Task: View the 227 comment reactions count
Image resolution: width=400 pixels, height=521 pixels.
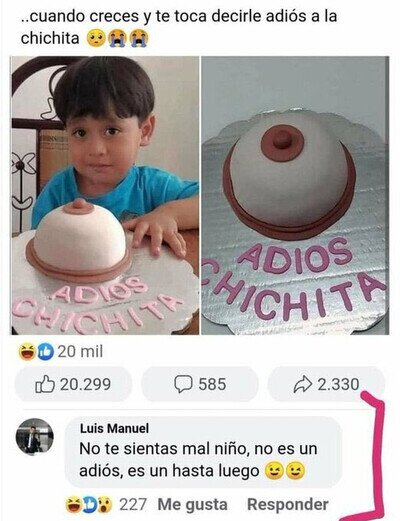Action: tap(133, 505)
